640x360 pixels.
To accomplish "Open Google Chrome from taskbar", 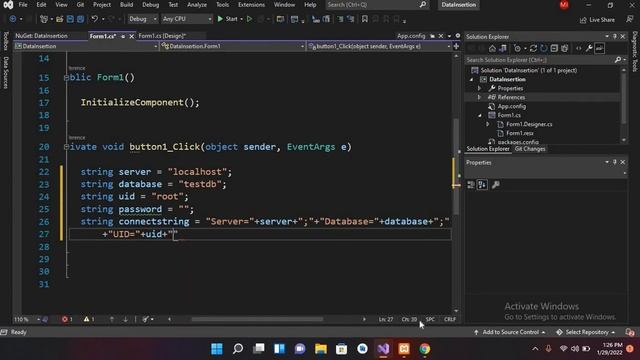I will [x=424, y=349].
